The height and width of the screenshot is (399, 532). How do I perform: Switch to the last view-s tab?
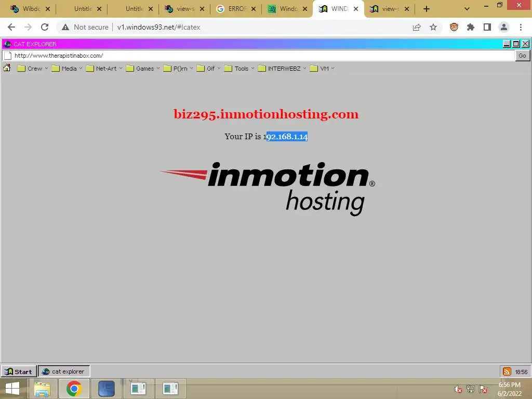click(390, 9)
